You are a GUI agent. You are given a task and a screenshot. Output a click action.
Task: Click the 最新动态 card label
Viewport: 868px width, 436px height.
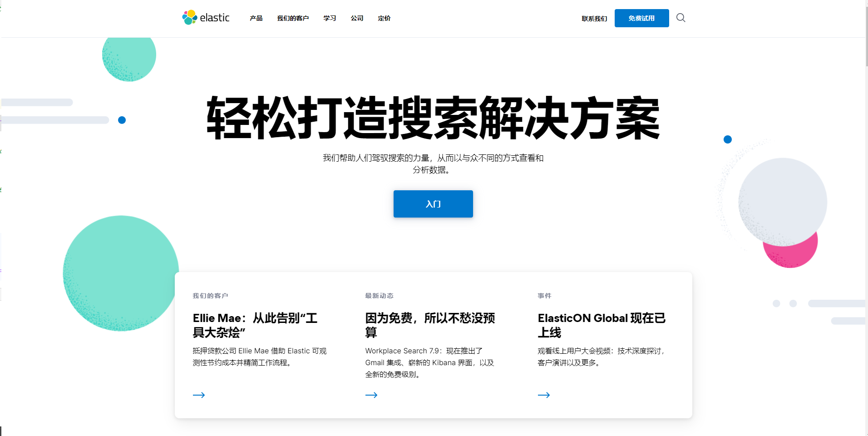(x=379, y=296)
